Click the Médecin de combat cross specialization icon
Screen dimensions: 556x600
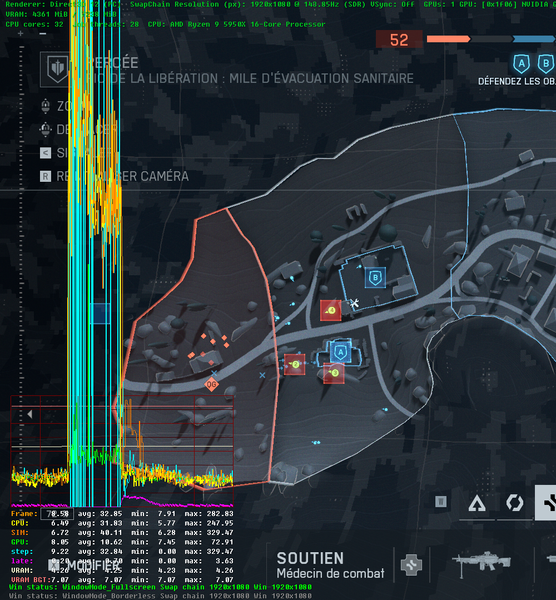click(411, 564)
